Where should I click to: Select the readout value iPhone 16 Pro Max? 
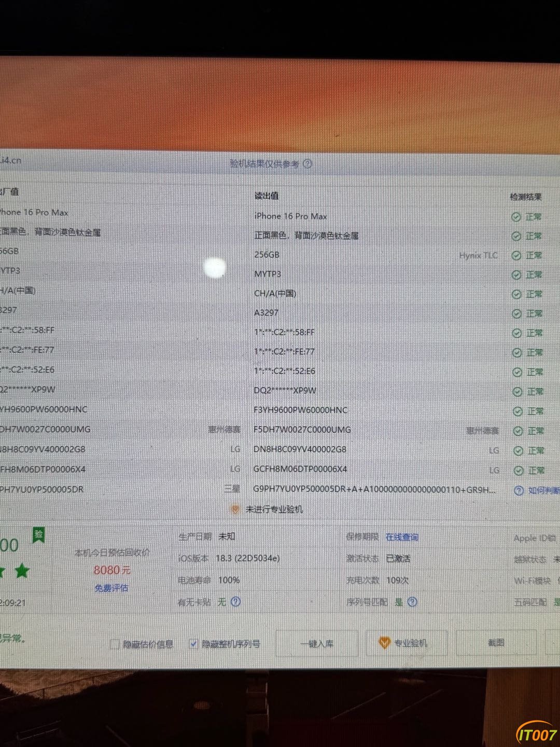coord(290,216)
